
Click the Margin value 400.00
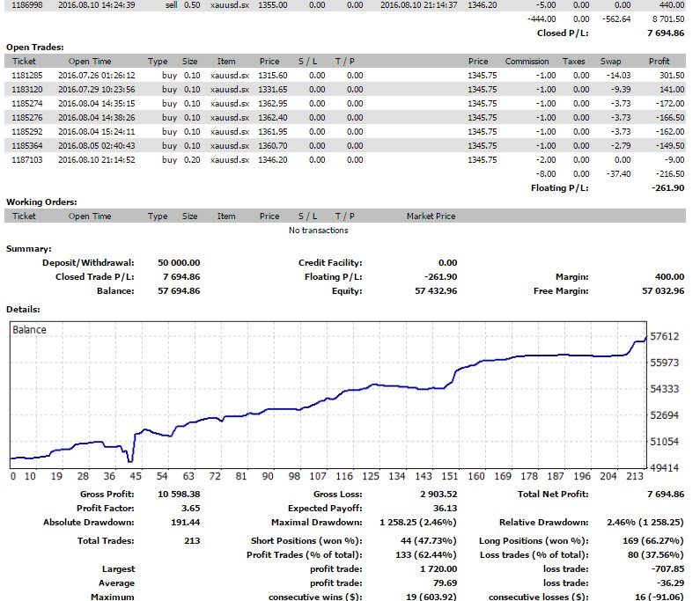[669, 277]
